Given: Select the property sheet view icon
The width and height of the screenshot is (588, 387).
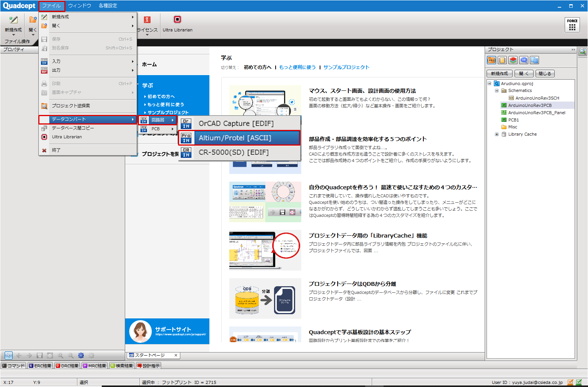Looking at the screenshot, I should coord(534,60).
